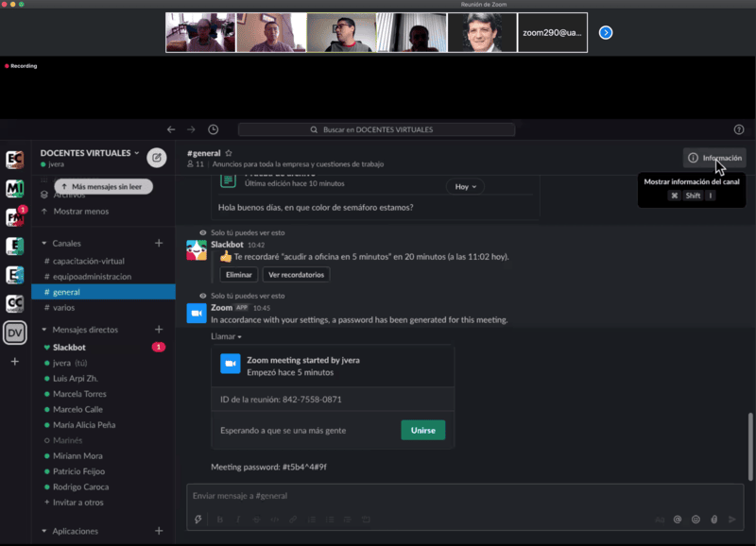Compose a new message in DOCENTES VIRTUALES
This screenshot has width=756, height=546.
click(157, 158)
